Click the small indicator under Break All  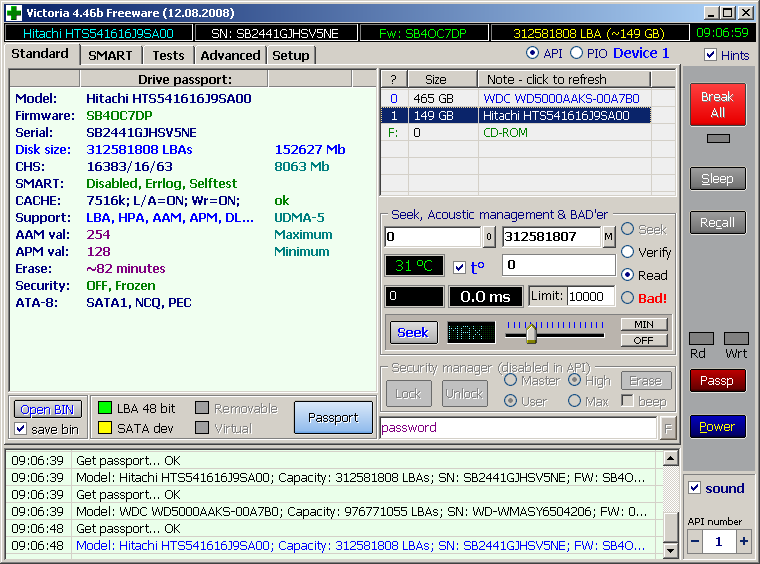click(718, 139)
